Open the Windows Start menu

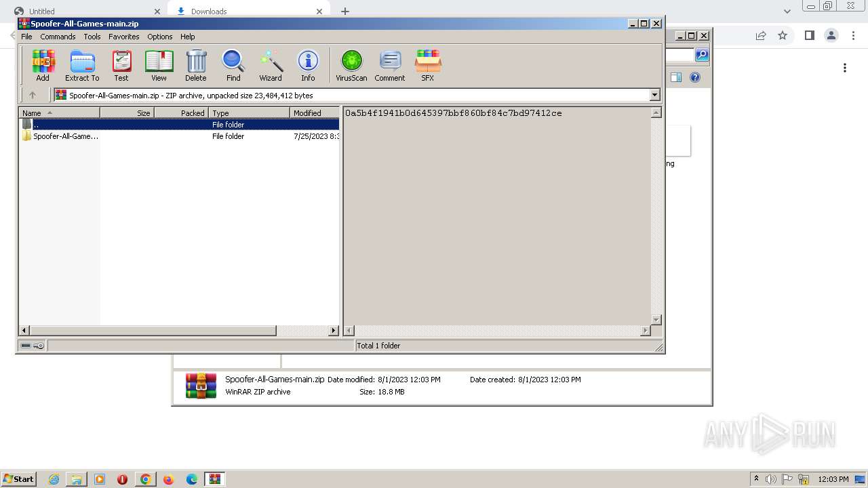click(19, 479)
